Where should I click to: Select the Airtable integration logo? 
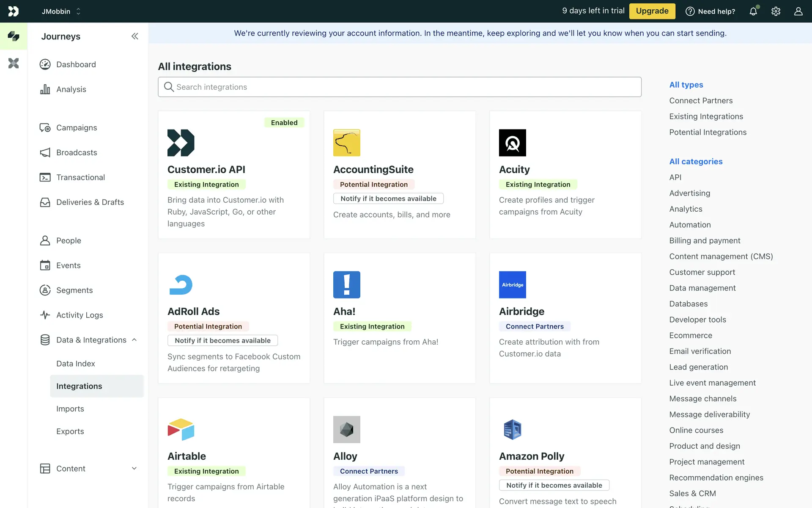(181, 429)
